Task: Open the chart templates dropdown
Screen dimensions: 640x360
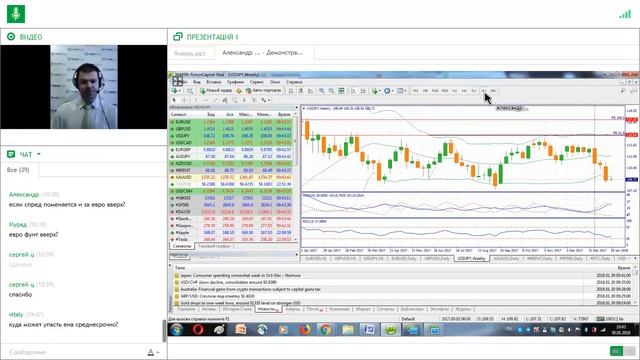Action: coord(402,91)
